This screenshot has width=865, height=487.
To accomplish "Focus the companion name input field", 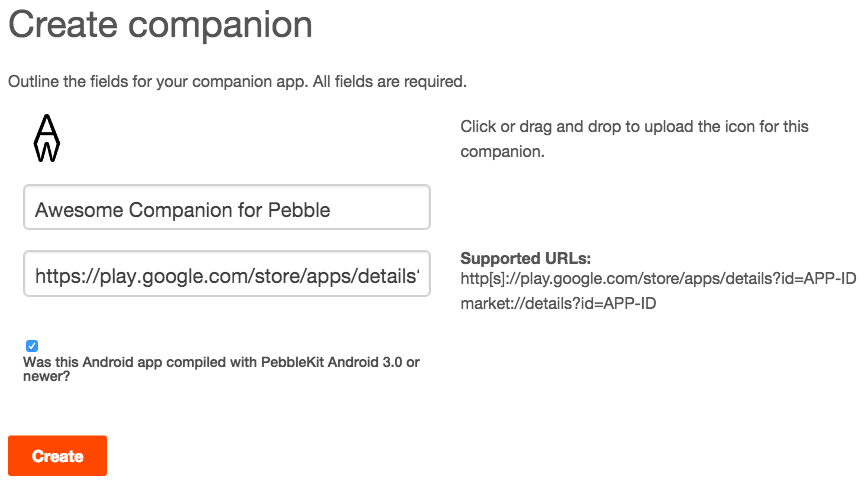I will tap(227, 208).
